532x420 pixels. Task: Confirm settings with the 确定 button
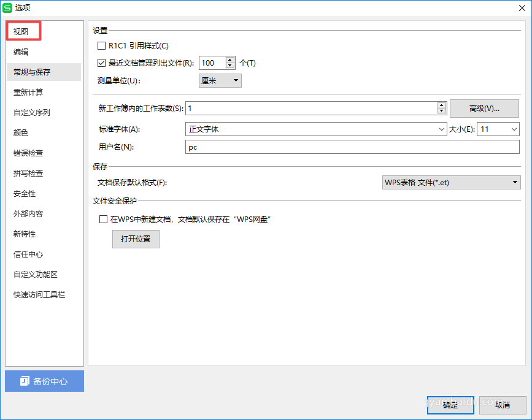450,405
